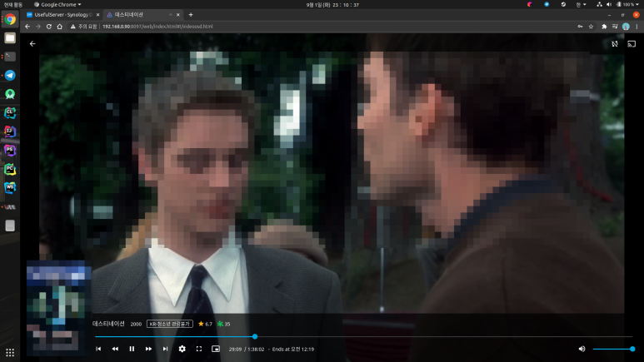The image size is (644, 362).
Task: Close the UsefulServer Synology tab
Action: pyautogui.click(x=97, y=15)
